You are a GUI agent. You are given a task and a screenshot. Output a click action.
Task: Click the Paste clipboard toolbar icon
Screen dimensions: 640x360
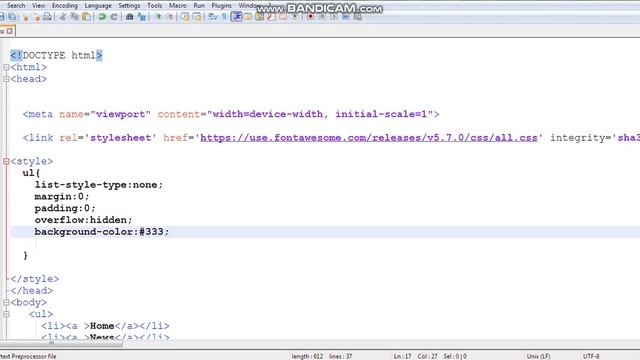point(87,17)
